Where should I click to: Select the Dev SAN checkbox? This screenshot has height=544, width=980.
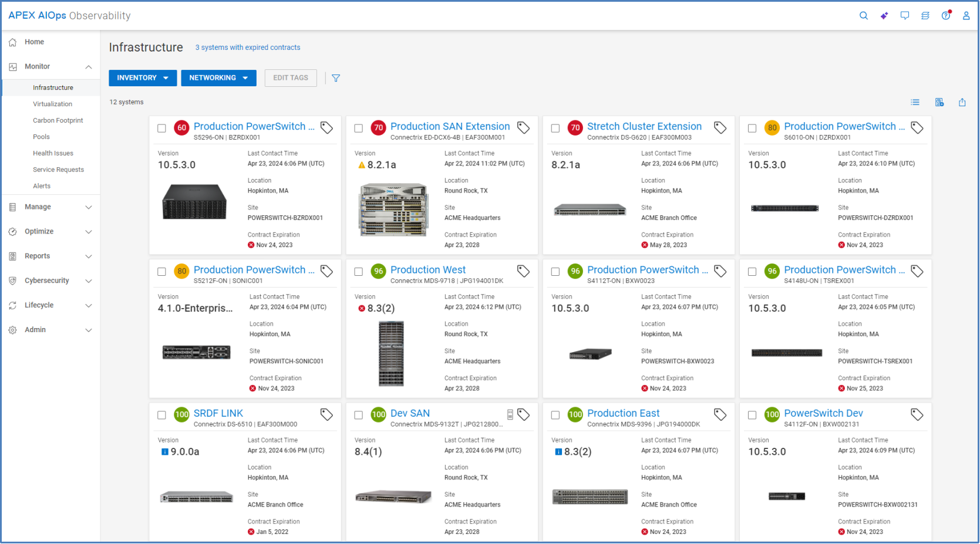point(358,415)
